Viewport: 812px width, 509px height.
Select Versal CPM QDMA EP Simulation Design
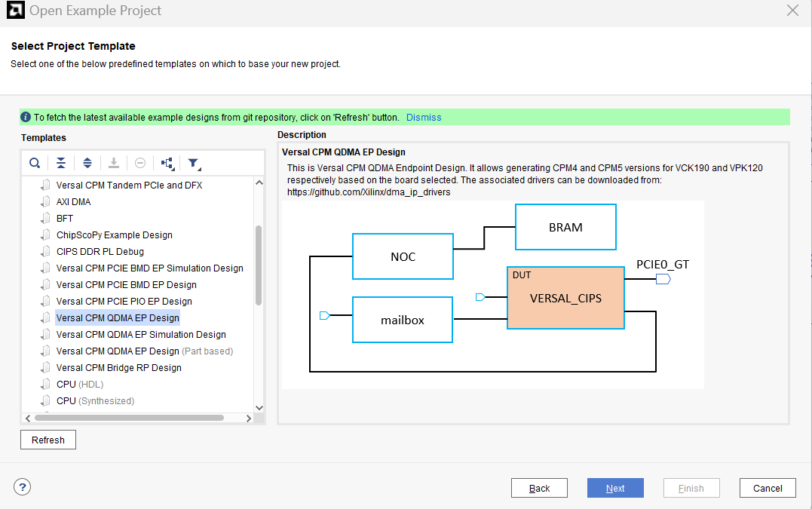[x=141, y=334]
